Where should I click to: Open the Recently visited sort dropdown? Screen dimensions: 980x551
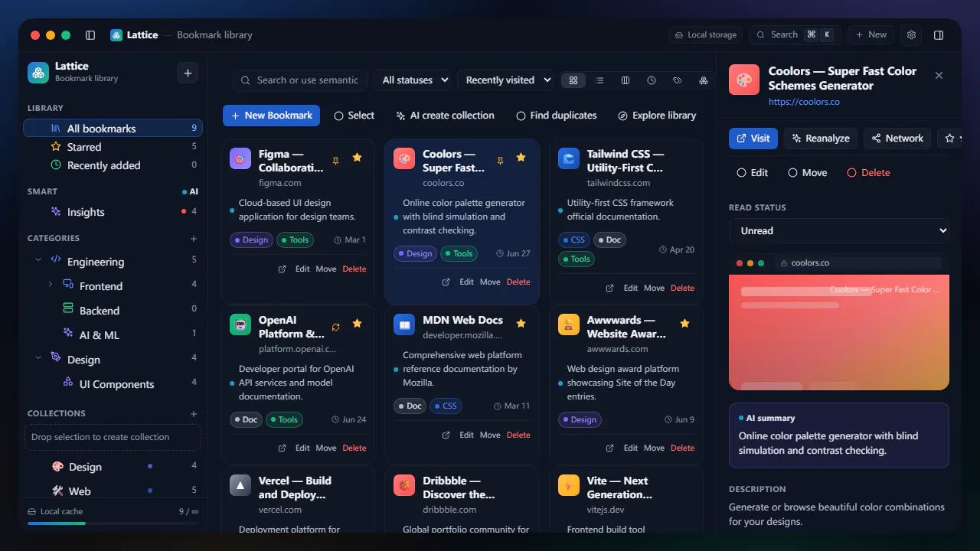[505, 80]
